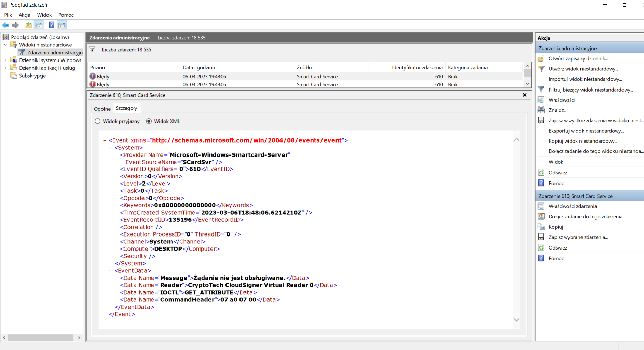Click the schemas.microsoft.com events URL text
This screenshot has height=350, width=644.
pos(247,140)
